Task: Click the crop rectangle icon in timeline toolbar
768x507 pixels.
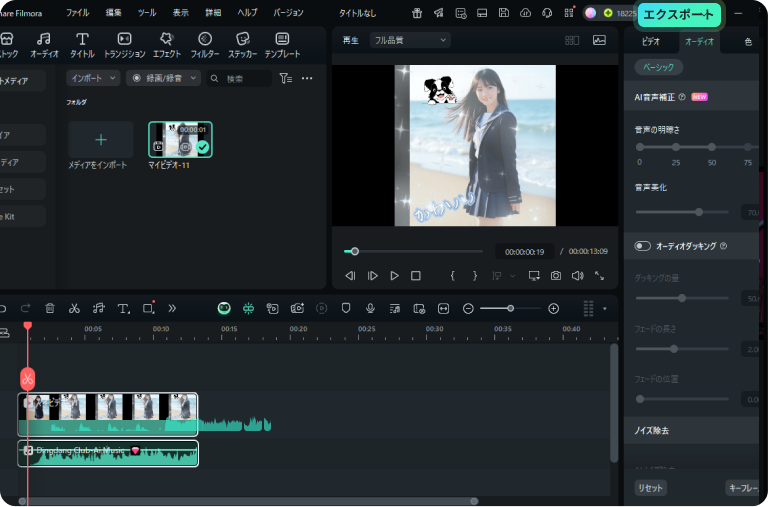Action: click(x=148, y=308)
